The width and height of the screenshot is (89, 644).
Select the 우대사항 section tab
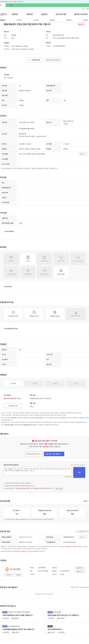point(36,20)
